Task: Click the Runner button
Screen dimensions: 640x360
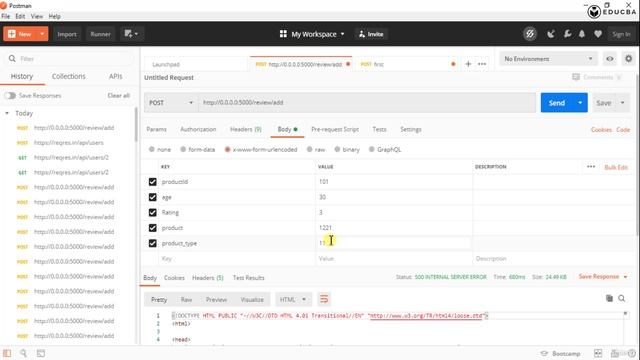Action: [x=100, y=34]
